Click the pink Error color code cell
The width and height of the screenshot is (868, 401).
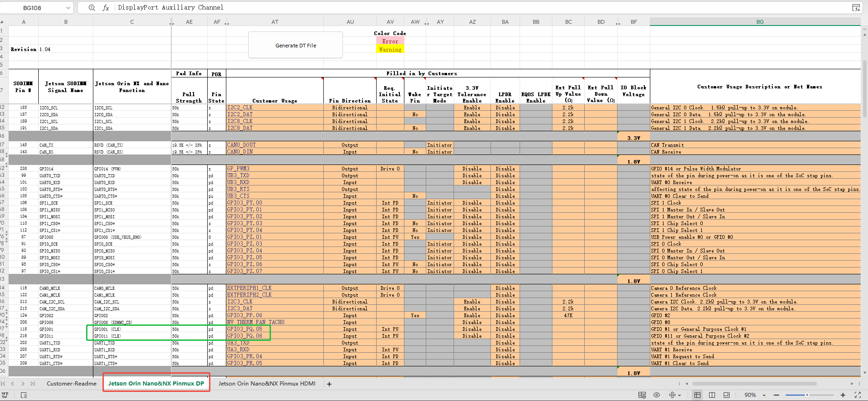(x=390, y=41)
